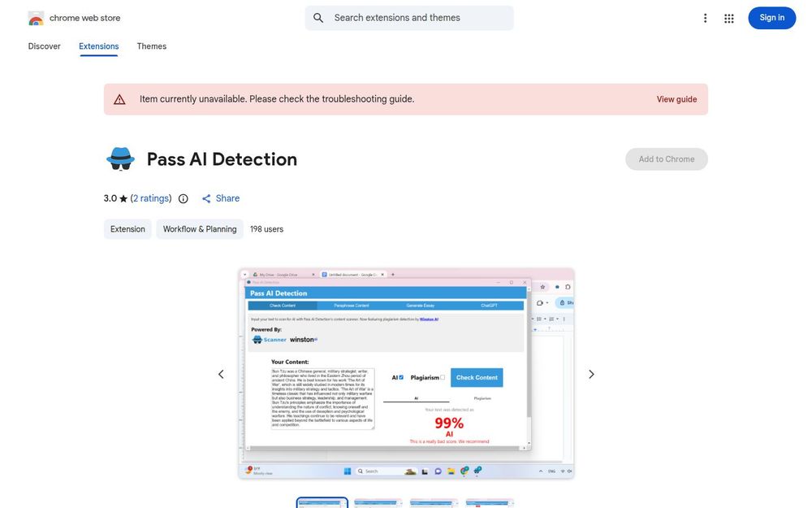Switch to the Themes tab
Screen dimensions: 812x508
tap(152, 46)
